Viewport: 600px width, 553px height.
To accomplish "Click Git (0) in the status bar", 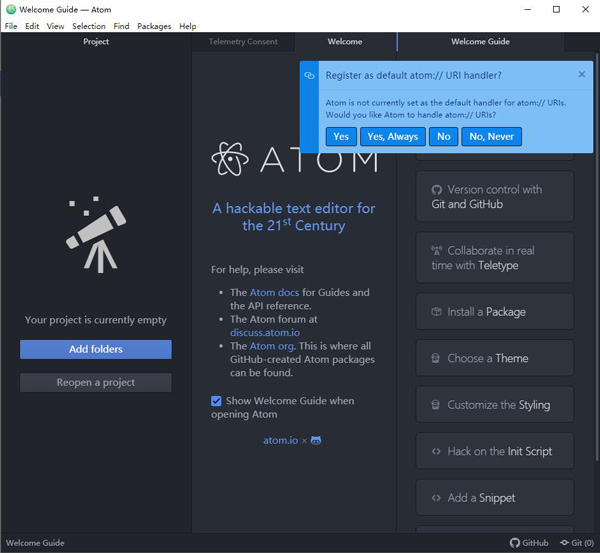I will pyautogui.click(x=582, y=543).
